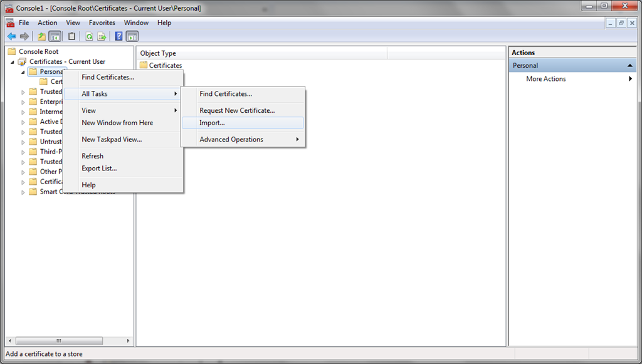Open the Advanced Operations submenu
The height and width of the screenshot is (364, 642).
(x=231, y=139)
